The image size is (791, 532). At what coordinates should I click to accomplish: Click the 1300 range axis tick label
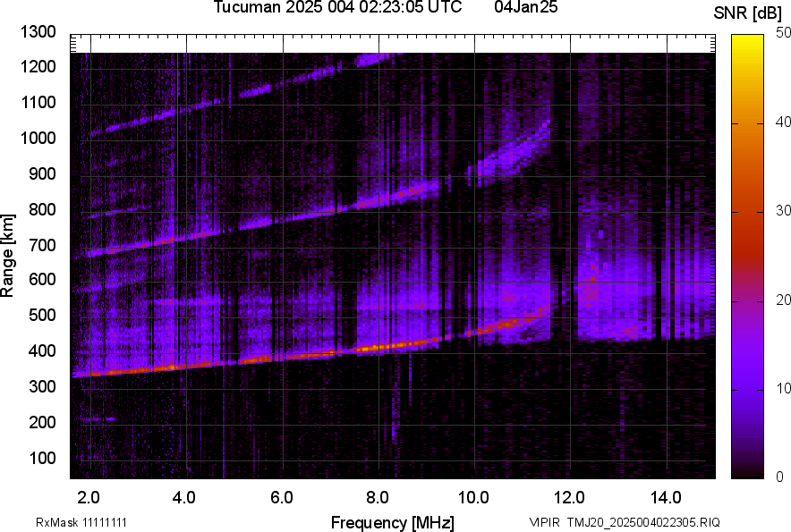(40, 32)
